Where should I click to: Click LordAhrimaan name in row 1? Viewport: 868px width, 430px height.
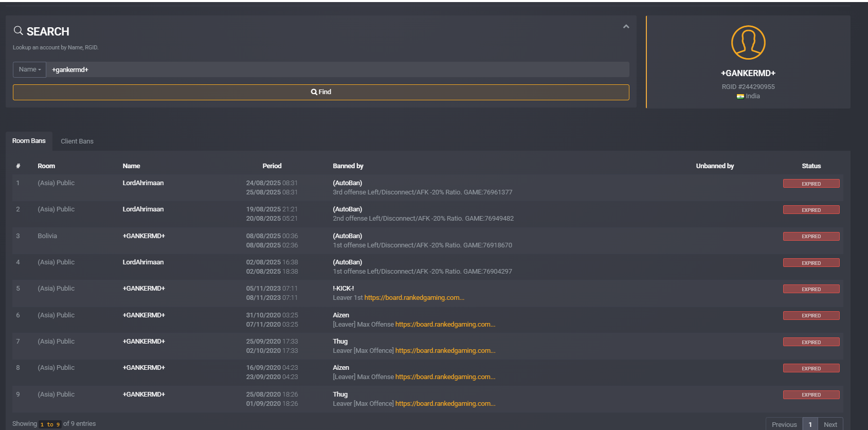pos(143,183)
